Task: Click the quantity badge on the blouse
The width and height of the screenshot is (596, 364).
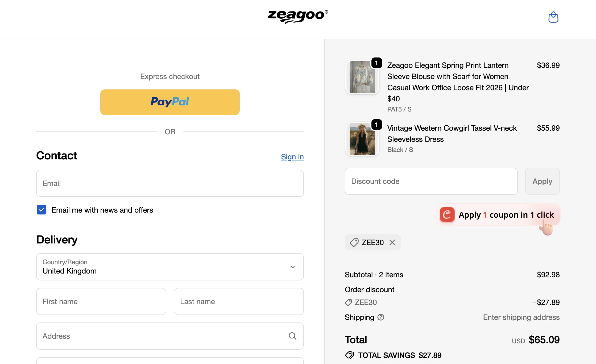Action: click(376, 63)
